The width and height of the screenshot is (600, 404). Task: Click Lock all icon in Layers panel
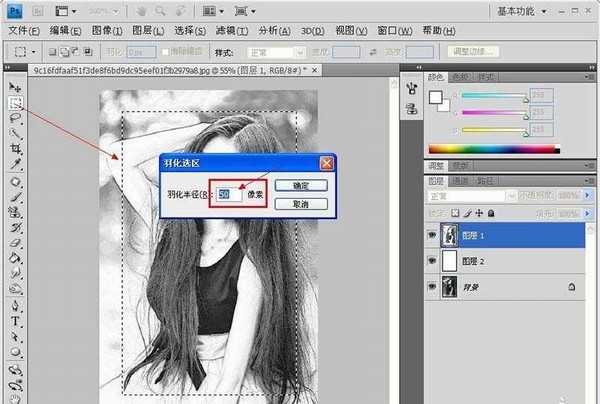coord(491,213)
